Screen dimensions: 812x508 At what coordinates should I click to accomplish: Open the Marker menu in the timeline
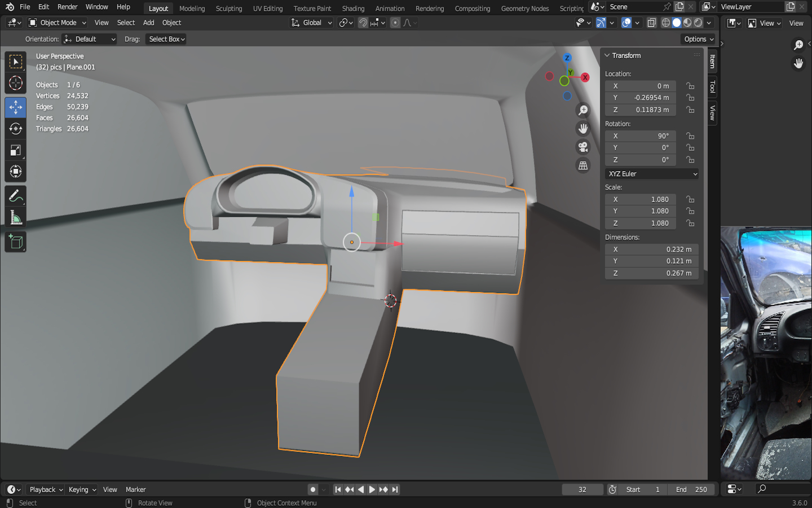pos(136,489)
